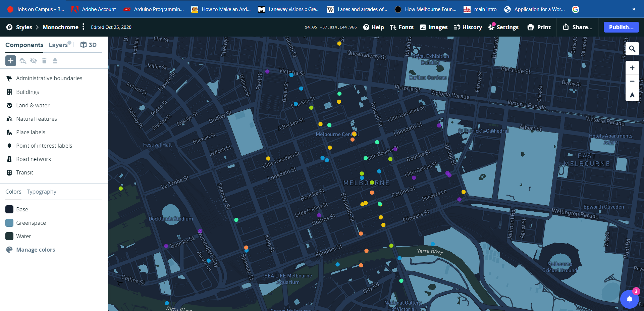Open the Styles breadcrumb in header
Viewport: 644px width, 311px height.
24,27
